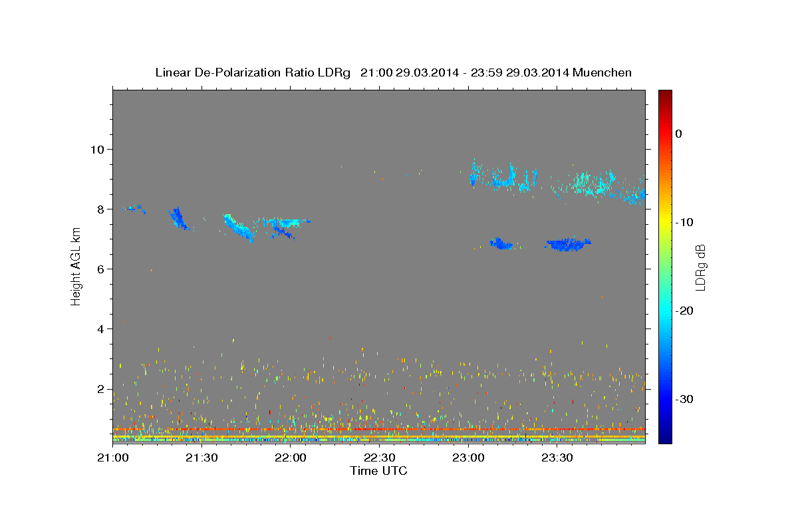This screenshot has width=798, height=532.
Task: Click the 22:00 time tick label
Action: 291,458
